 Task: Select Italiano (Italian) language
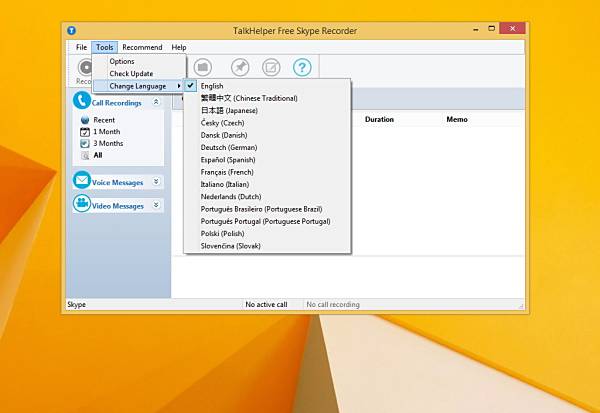tap(267, 184)
